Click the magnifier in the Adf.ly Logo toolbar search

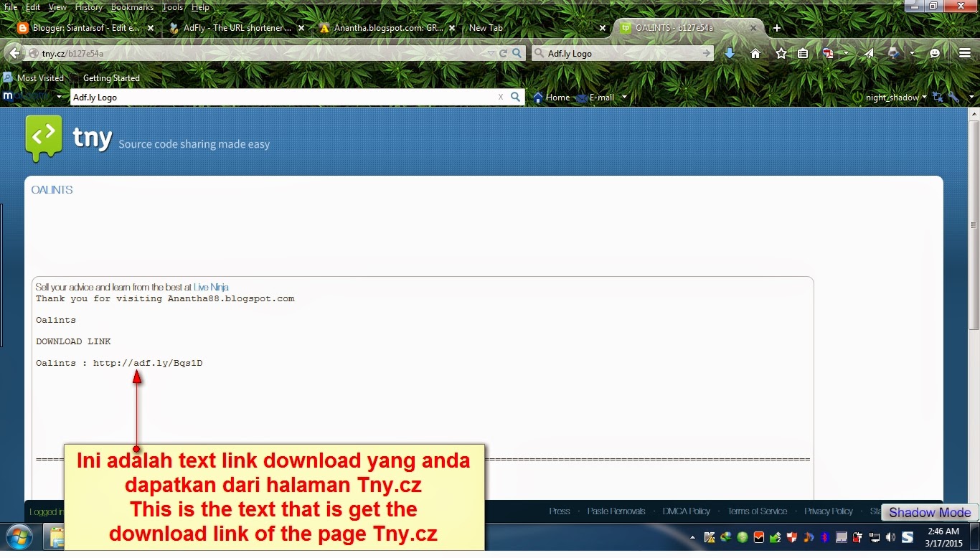(515, 97)
